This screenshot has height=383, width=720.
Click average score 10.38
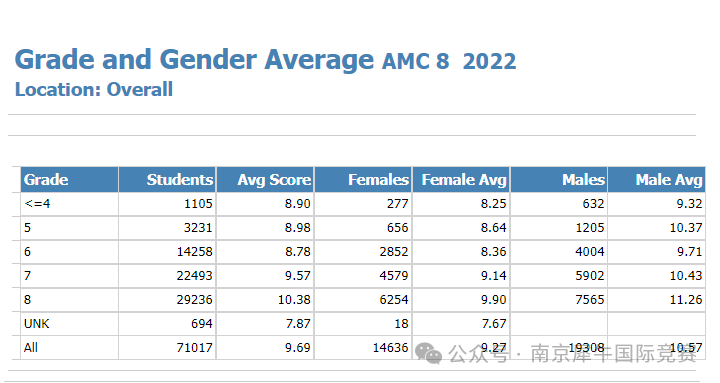[x=294, y=299]
